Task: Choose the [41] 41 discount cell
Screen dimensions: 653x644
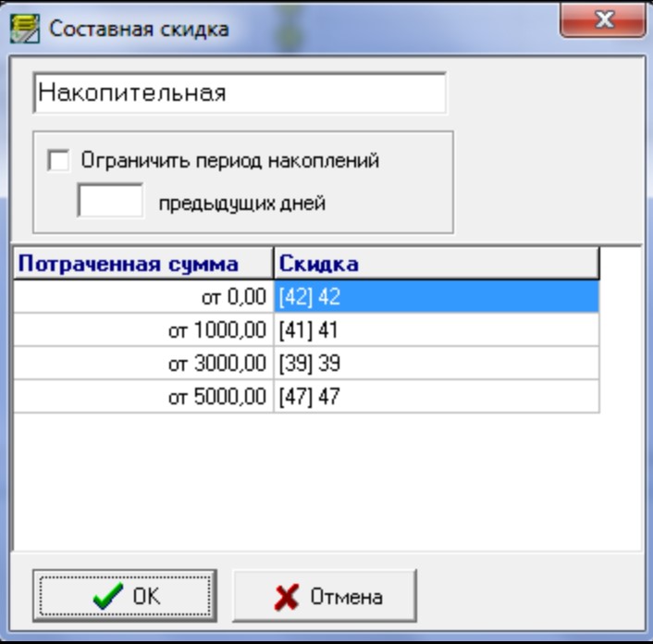Action: click(436, 330)
